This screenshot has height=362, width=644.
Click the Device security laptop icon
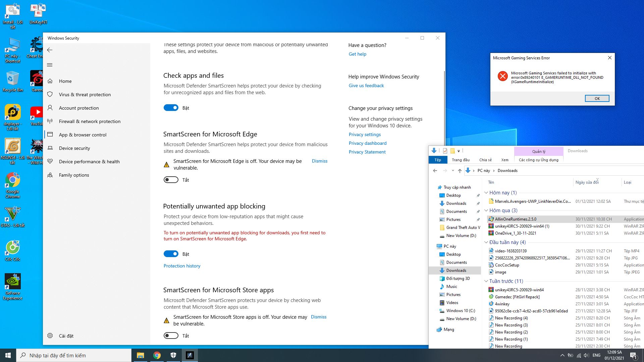[50, 148]
